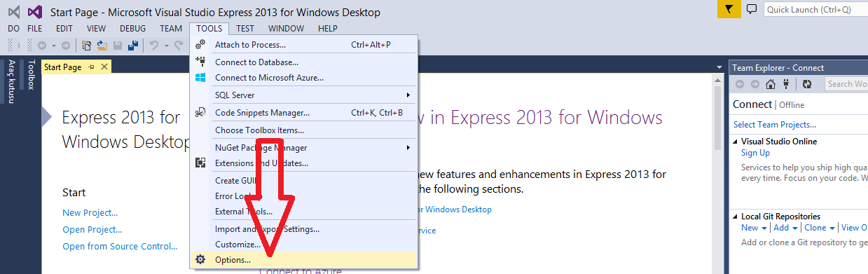Image resolution: width=868 pixels, height=274 pixels.
Task: Click the Team Explorer search field
Action: [846, 84]
